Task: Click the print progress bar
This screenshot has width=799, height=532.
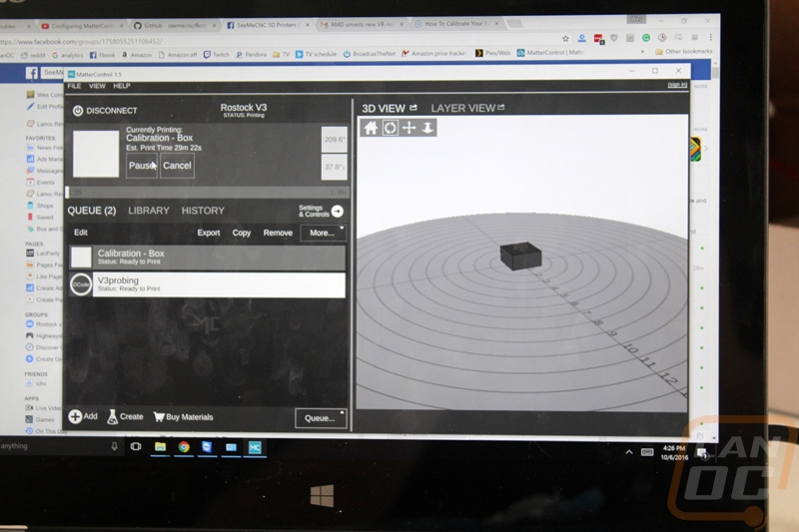Action: point(207,193)
